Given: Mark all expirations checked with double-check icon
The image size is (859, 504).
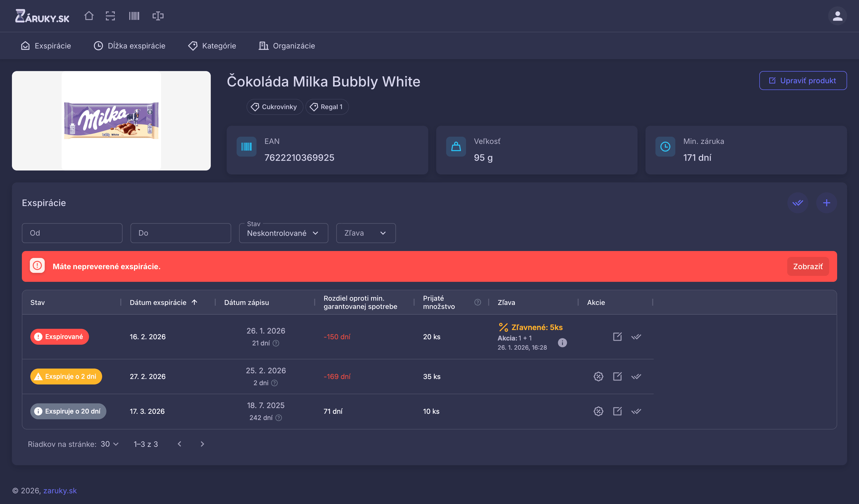Looking at the screenshot, I should [798, 203].
